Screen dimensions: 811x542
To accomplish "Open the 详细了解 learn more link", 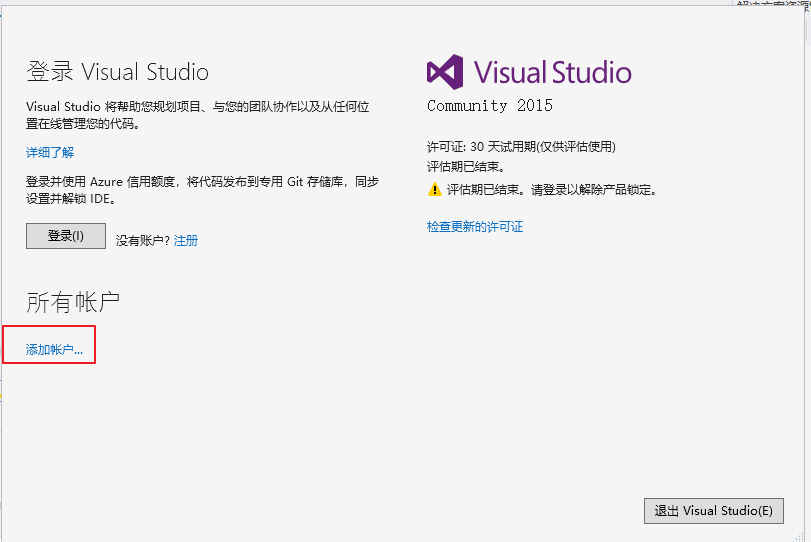I will 50,153.
